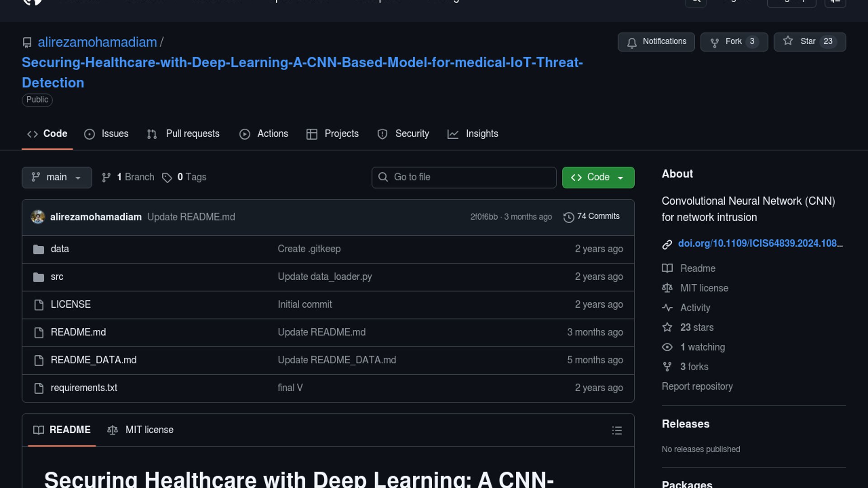View the 1 watching watchers list
This screenshot has width=868, height=488.
coord(702,347)
